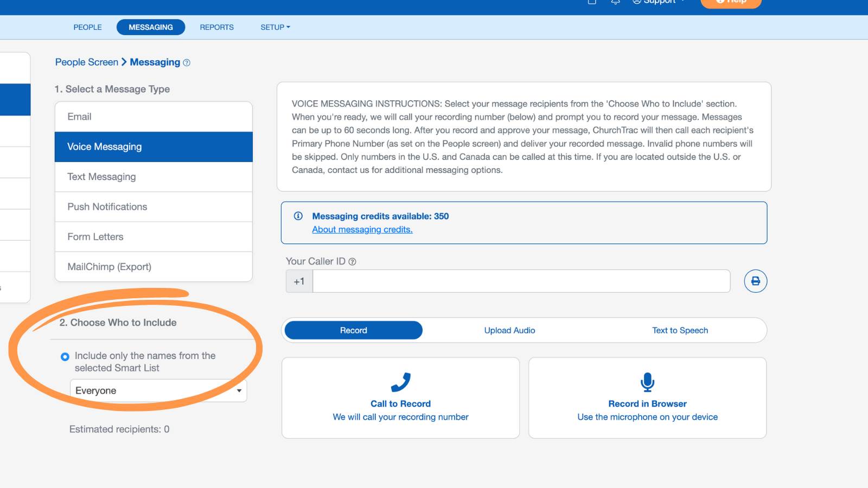The image size is (868, 488).
Task: Expand the SETUP menu
Action: [275, 27]
